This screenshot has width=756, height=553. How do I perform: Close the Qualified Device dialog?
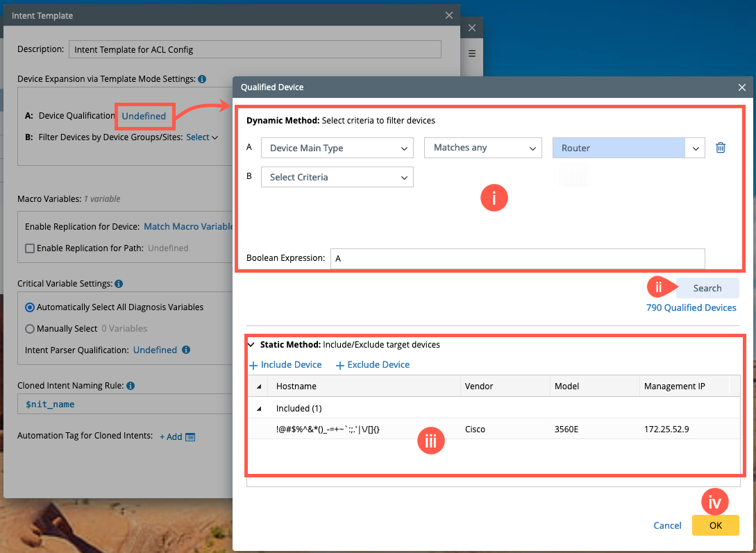pyautogui.click(x=742, y=87)
